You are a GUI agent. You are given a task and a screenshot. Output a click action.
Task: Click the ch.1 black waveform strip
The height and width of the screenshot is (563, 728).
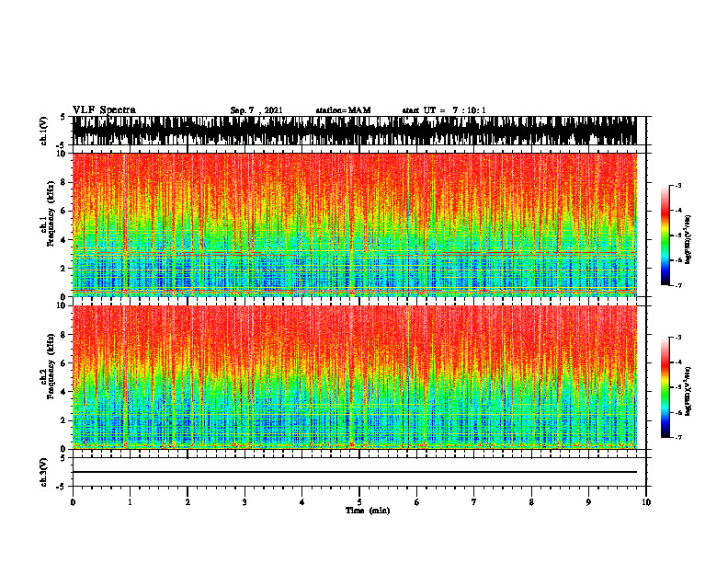(x=354, y=131)
